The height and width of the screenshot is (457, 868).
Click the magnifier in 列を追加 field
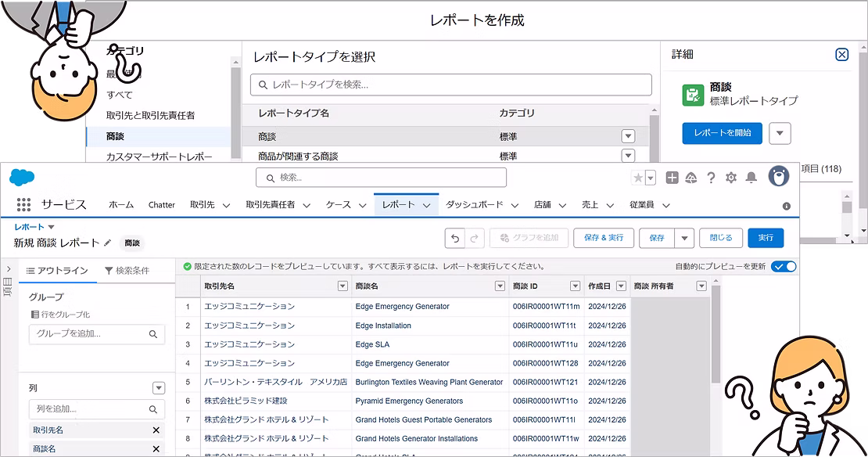point(153,409)
